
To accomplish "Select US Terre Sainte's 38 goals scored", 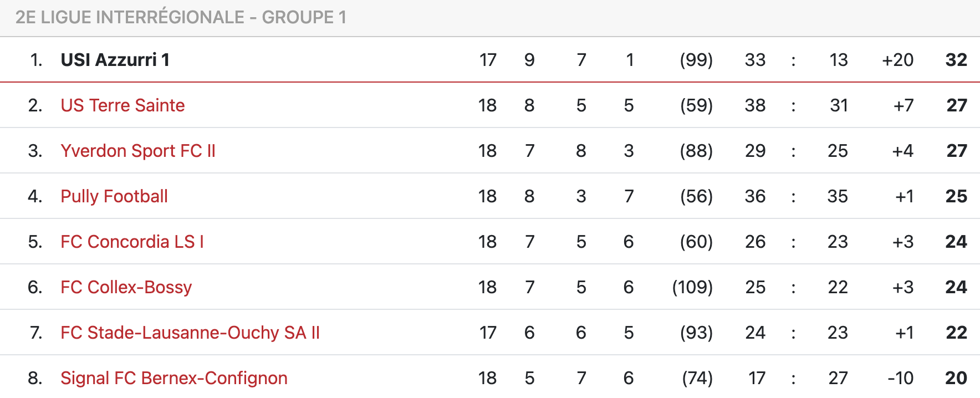I will [x=755, y=105].
